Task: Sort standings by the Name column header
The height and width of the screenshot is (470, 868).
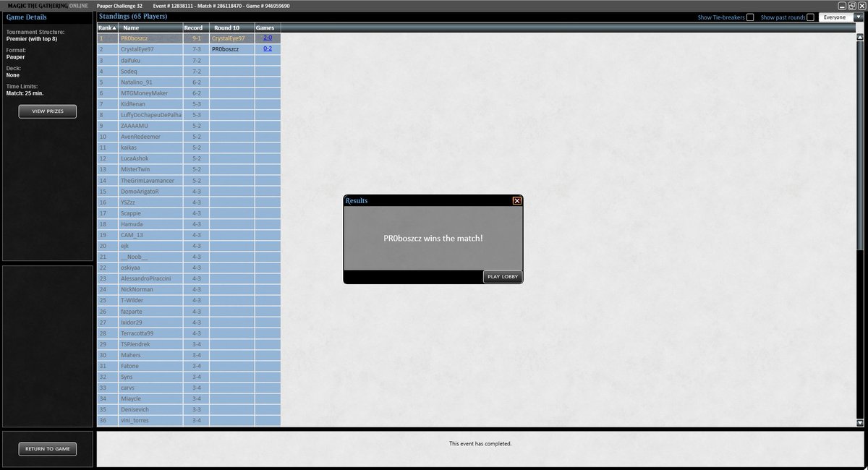Action: [x=150, y=27]
